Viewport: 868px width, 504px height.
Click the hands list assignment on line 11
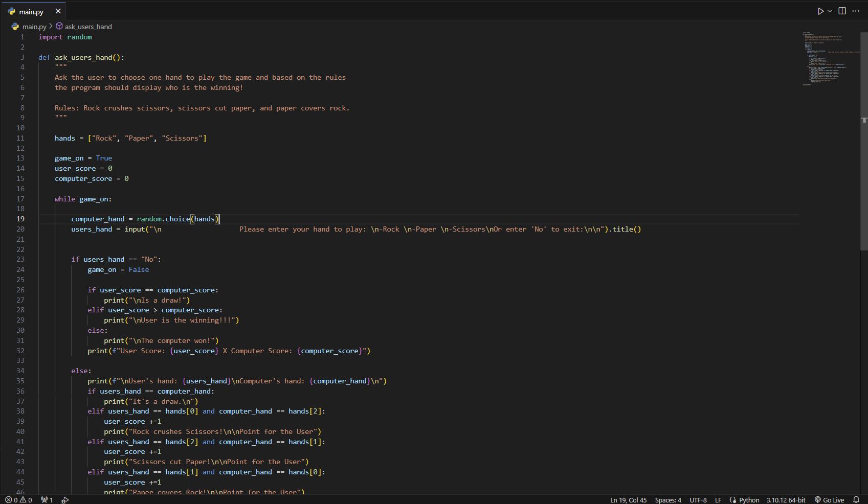(130, 138)
